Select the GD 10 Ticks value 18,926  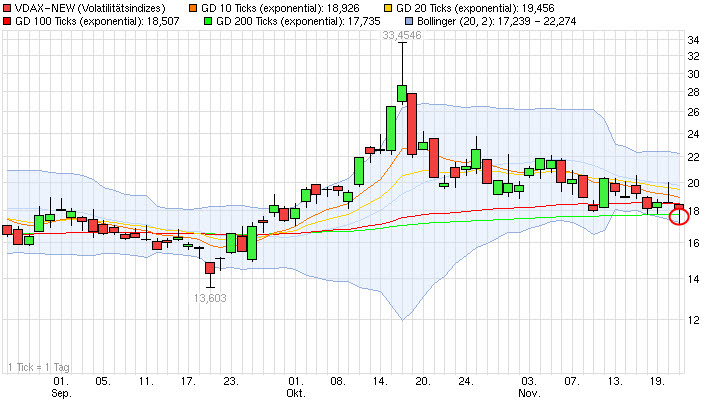pyautogui.click(x=343, y=8)
